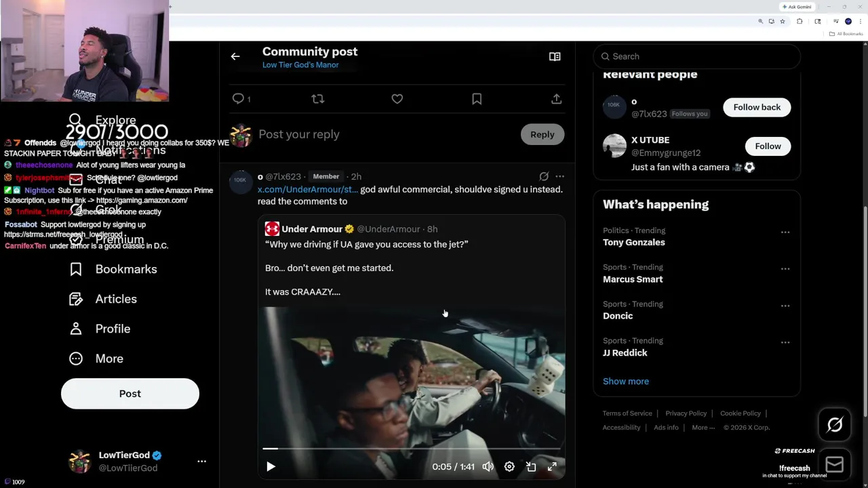Open the browser Extensions puzzle icon
Screen dimensions: 868x488
click(800, 22)
